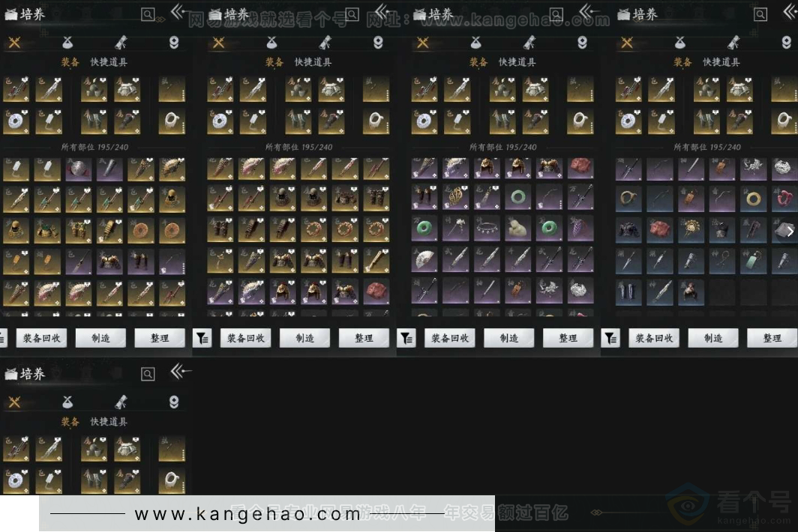
Task: Open the filter icon beside 装备回收 in the third panel
Action: (406, 338)
